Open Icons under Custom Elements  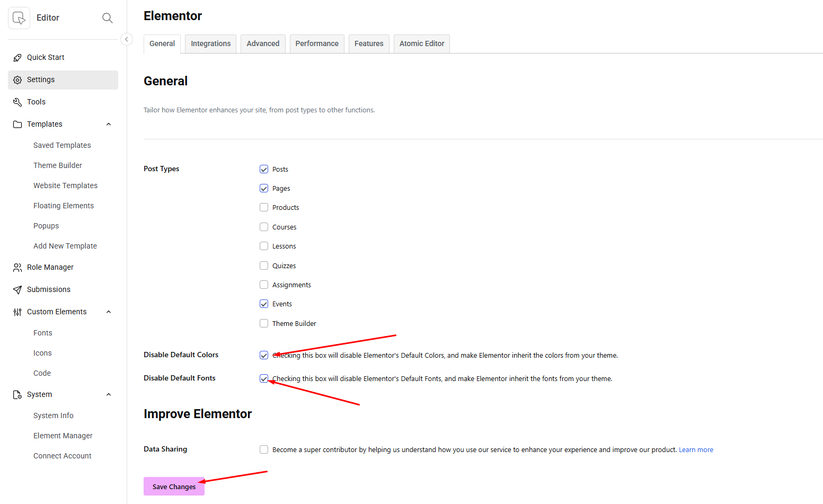42,353
